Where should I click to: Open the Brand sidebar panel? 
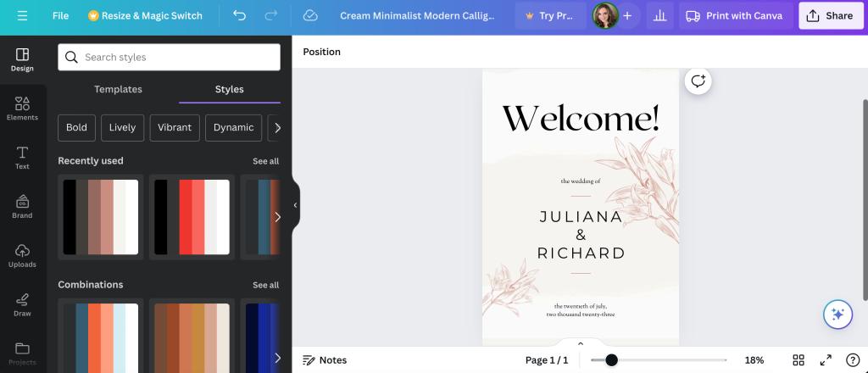pyautogui.click(x=22, y=207)
